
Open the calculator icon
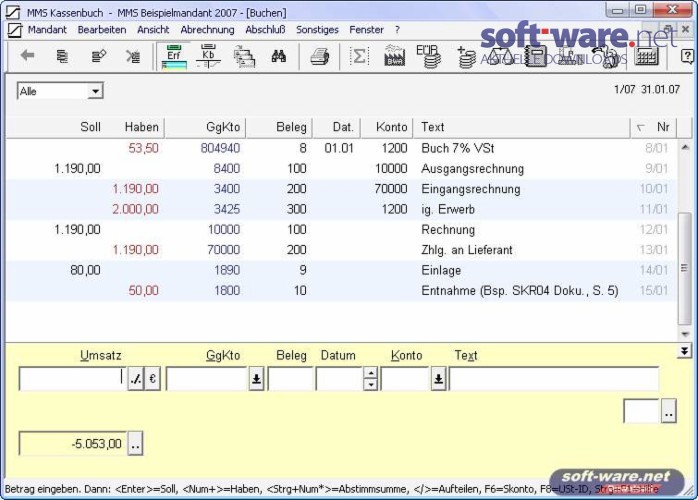coord(646,57)
